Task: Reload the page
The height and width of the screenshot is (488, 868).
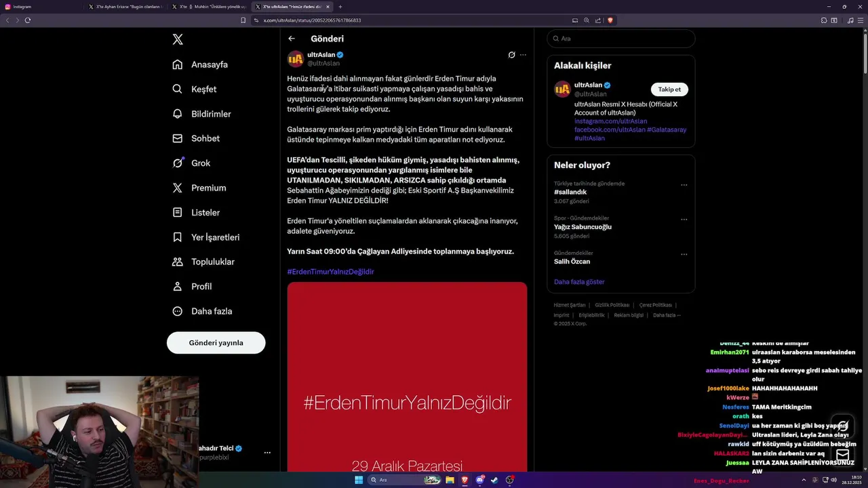Action: point(28,20)
